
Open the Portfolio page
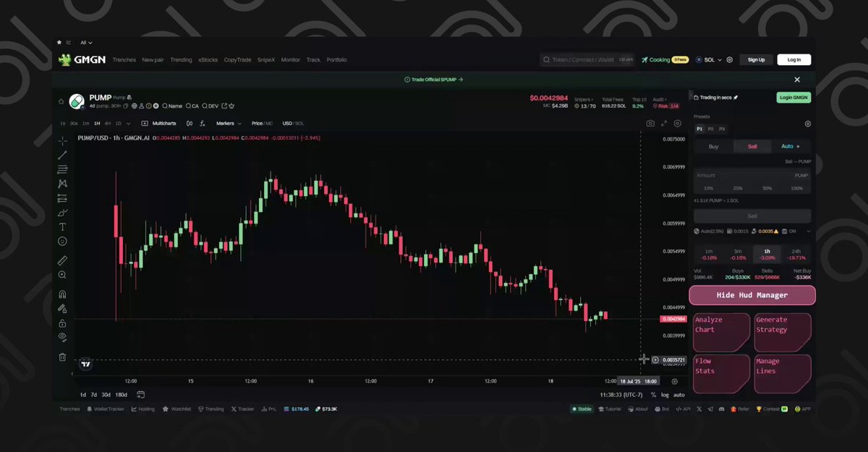[x=336, y=60]
